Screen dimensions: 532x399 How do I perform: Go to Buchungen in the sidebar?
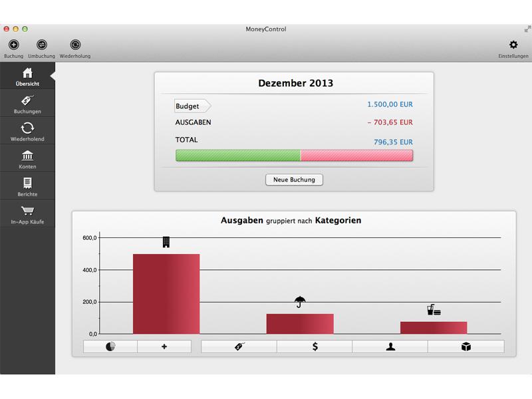pos(27,104)
